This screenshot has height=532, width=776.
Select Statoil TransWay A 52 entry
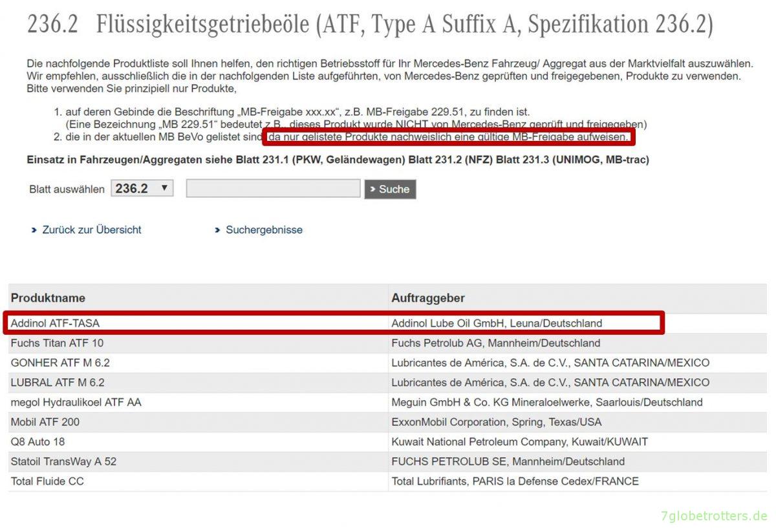(x=63, y=462)
